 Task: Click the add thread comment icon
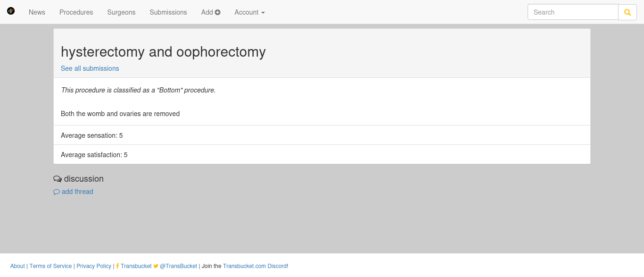click(57, 192)
